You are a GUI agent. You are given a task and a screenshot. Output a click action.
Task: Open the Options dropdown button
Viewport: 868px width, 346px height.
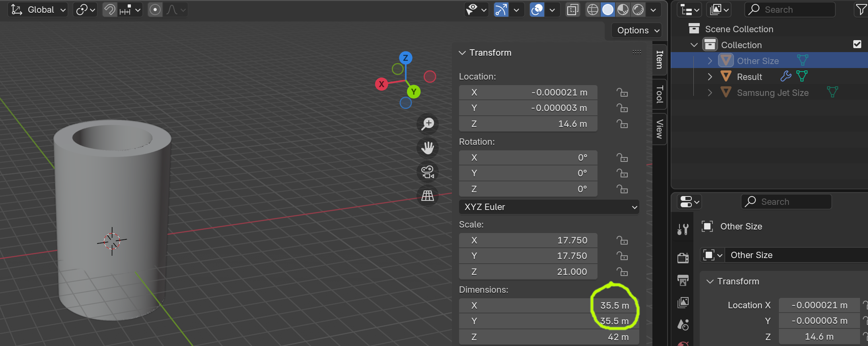(x=638, y=30)
